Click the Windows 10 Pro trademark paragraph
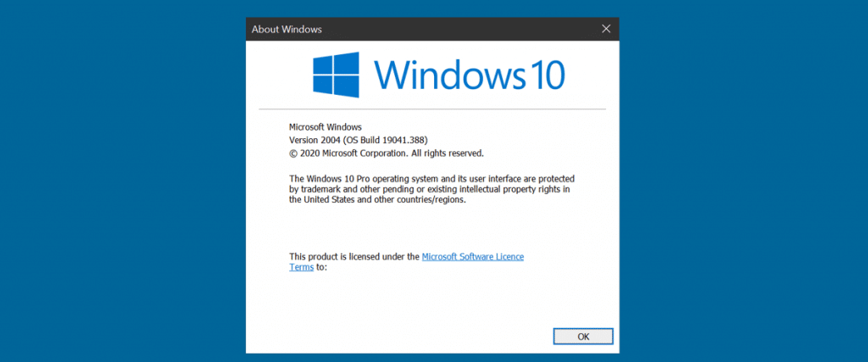The width and height of the screenshot is (868, 362). pos(431,190)
